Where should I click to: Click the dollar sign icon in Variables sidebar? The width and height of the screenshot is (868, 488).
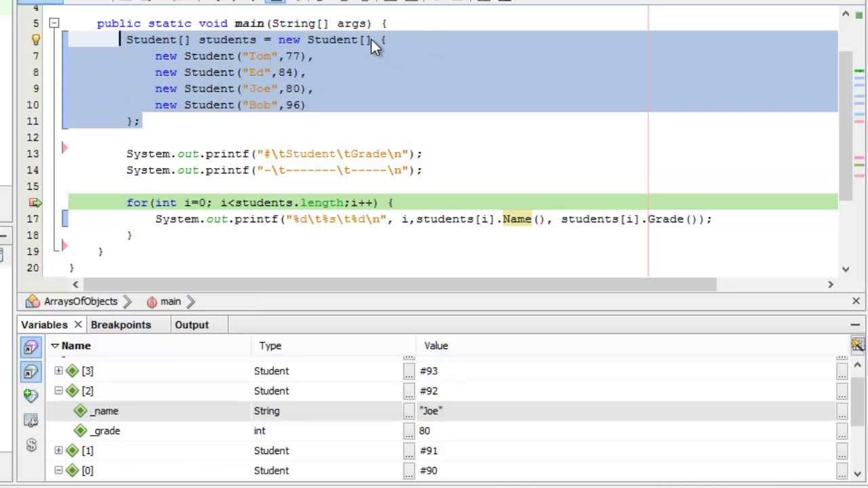[31, 445]
